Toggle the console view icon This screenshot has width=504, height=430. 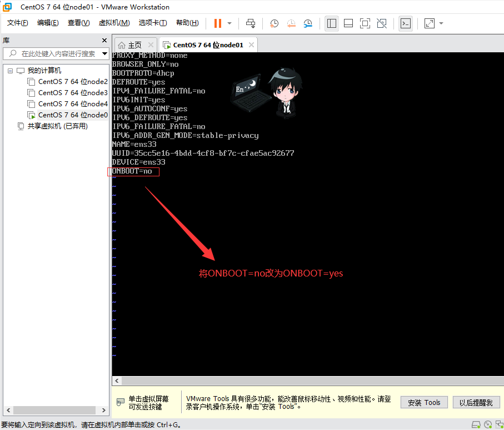point(406,23)
